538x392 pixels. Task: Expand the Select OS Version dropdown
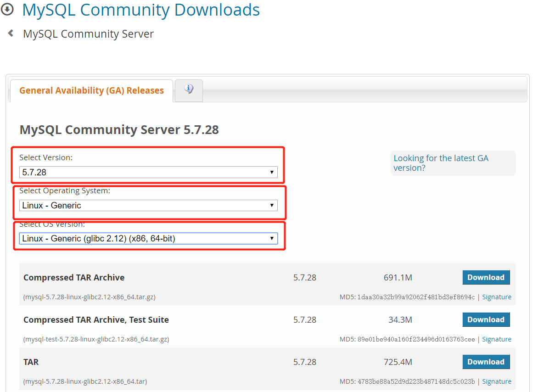click(148, 238)
